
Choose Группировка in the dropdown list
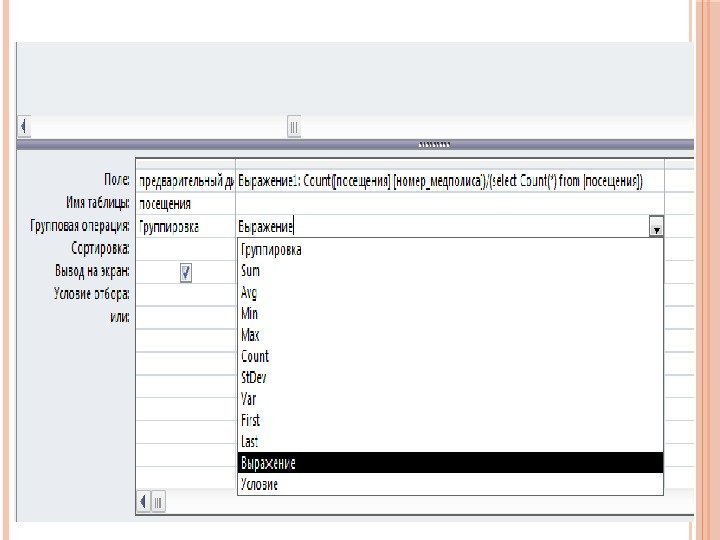point(450,250)
